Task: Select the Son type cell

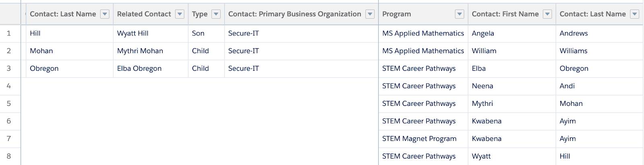Action: click(x=198, y=33)
